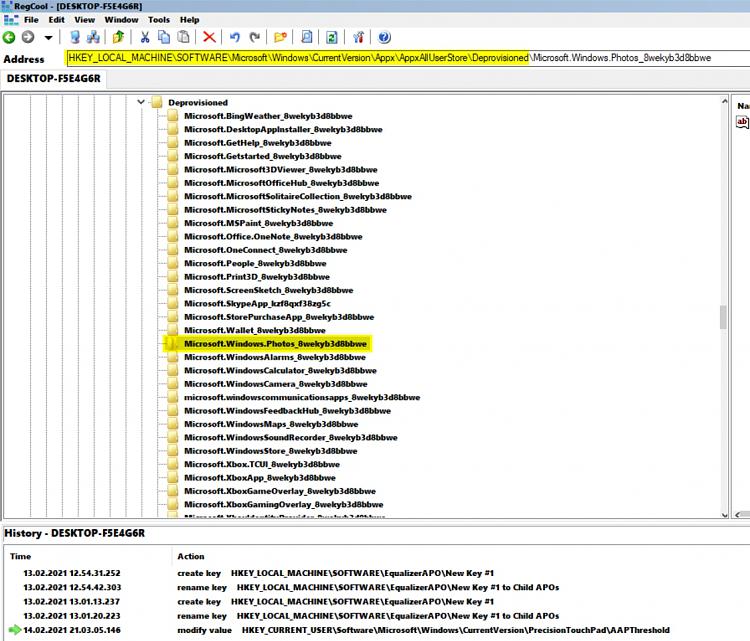Image resolution: width=750 pixels, height=641 pixels.
Task: Copy the selected key using copy icon
Action: pos(164,37)
